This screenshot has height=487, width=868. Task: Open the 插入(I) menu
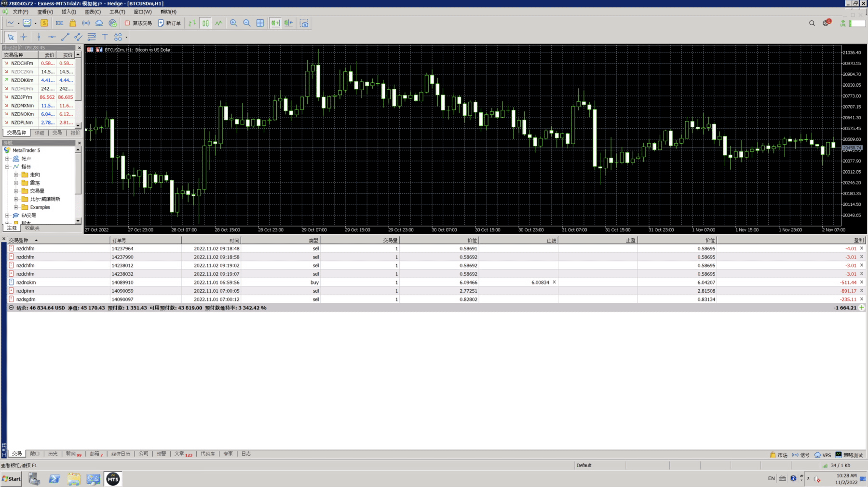(69, 12)
